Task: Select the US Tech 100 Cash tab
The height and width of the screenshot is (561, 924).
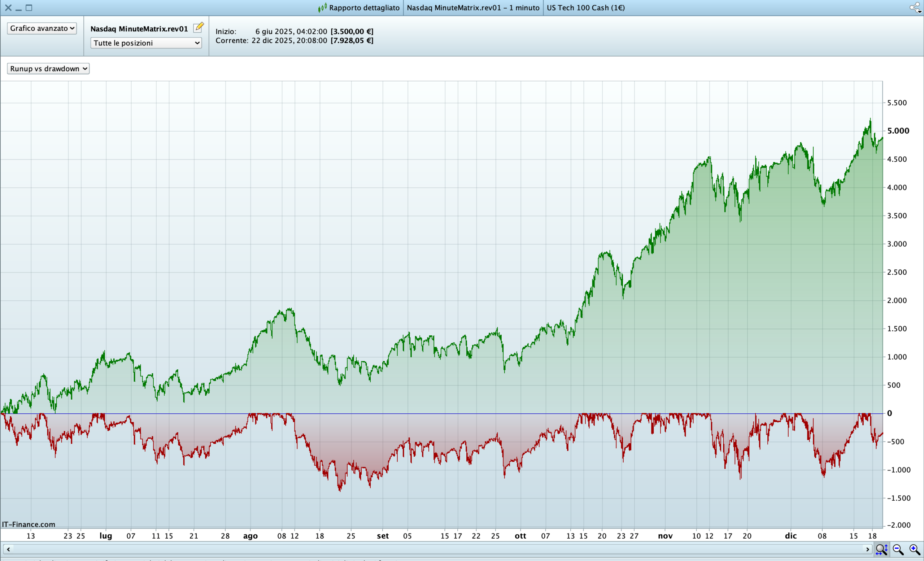Action: click(x=585, y=8)
